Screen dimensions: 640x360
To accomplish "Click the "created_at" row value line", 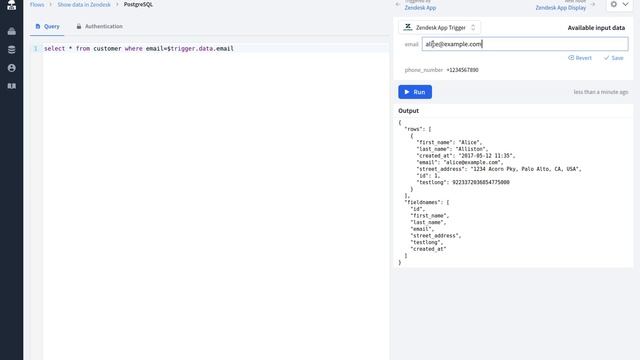I will click(x=466, y=156).
